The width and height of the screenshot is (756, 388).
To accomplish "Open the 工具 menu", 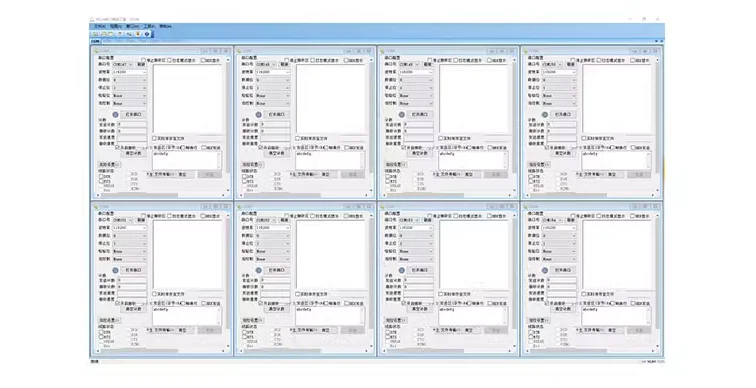I will pos(149,27).
